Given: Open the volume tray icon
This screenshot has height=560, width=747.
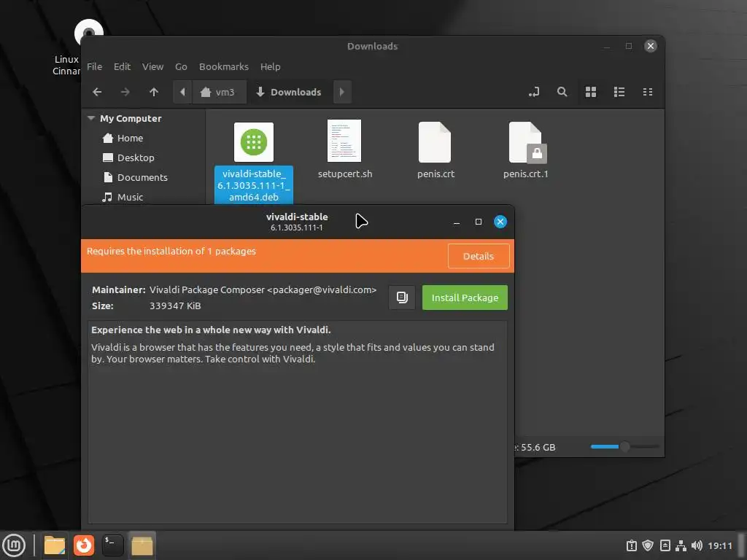Looking at the screenshot, I should tap(697, 545).
